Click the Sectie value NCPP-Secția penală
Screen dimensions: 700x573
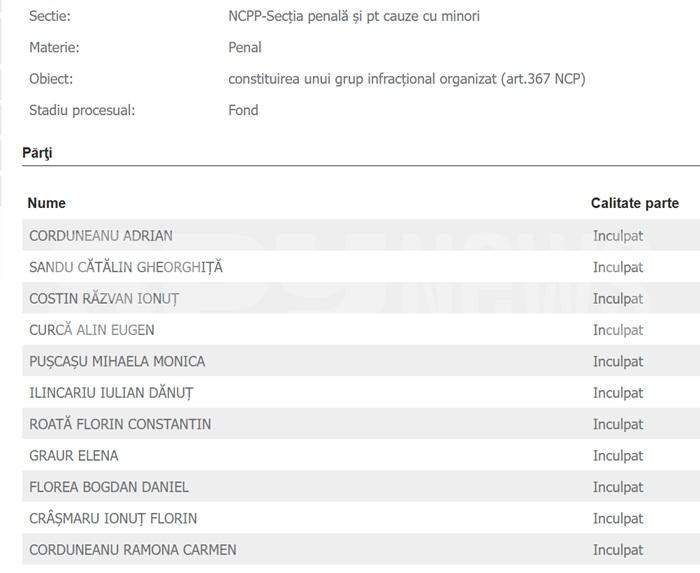click(354, 17)
